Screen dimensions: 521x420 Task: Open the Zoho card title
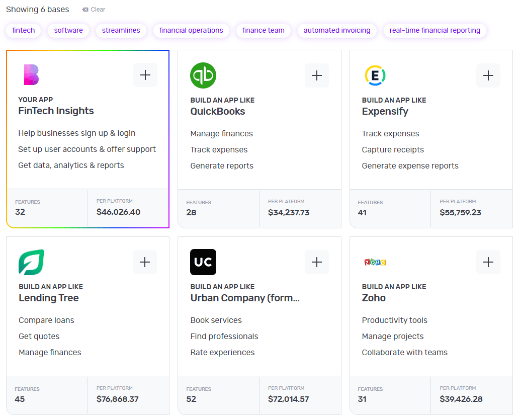(x=374, y=298)
